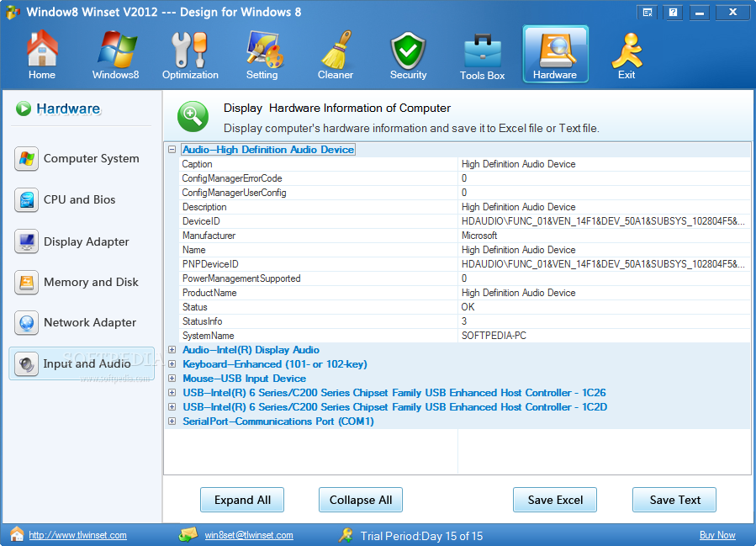Click the Input and Audio speaker icon
Screen dimensions: 756x546
[27, 363]
